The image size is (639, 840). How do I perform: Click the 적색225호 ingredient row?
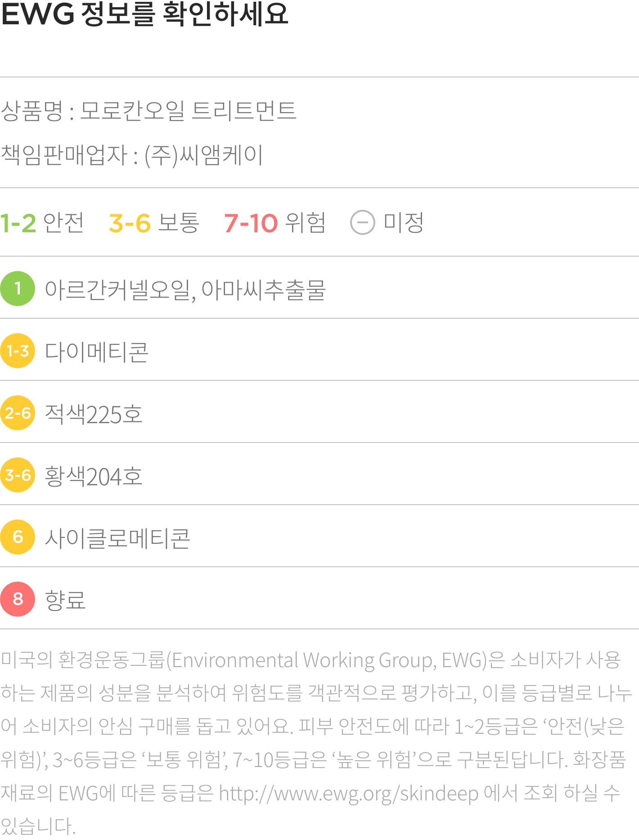point(319,413)
